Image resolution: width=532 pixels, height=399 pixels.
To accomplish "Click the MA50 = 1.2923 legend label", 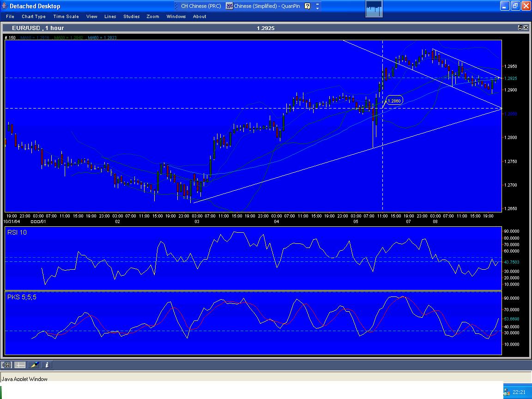I will click(x=102, y=38).
